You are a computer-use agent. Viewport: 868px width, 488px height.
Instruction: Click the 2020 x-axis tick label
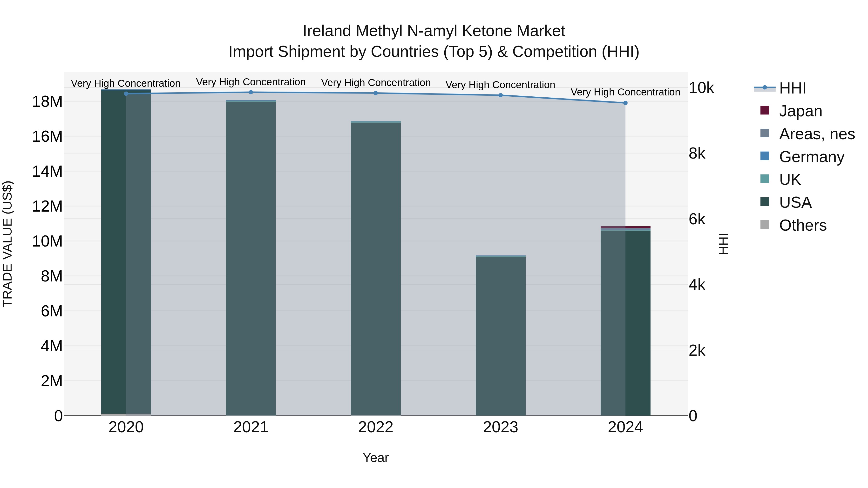(126, 427)
